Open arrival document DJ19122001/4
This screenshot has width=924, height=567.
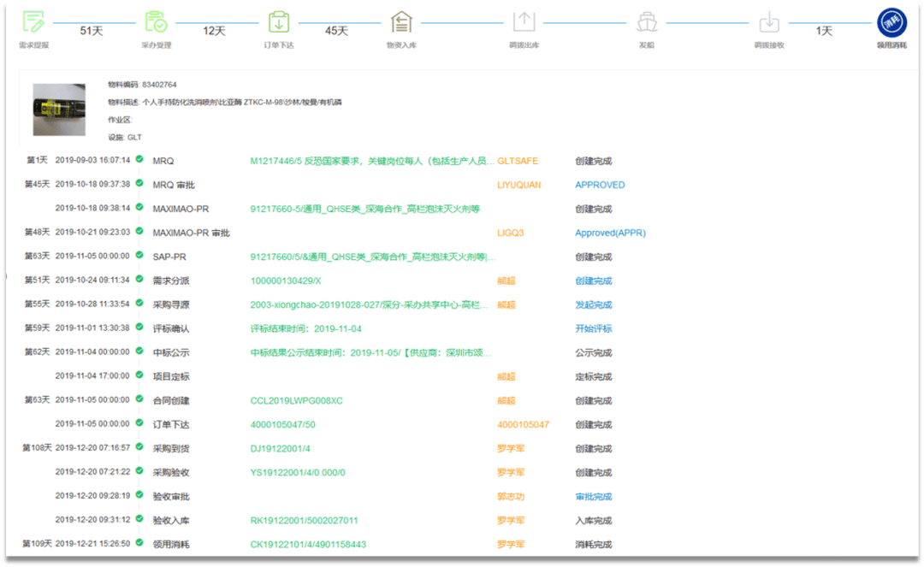(280, 449)
